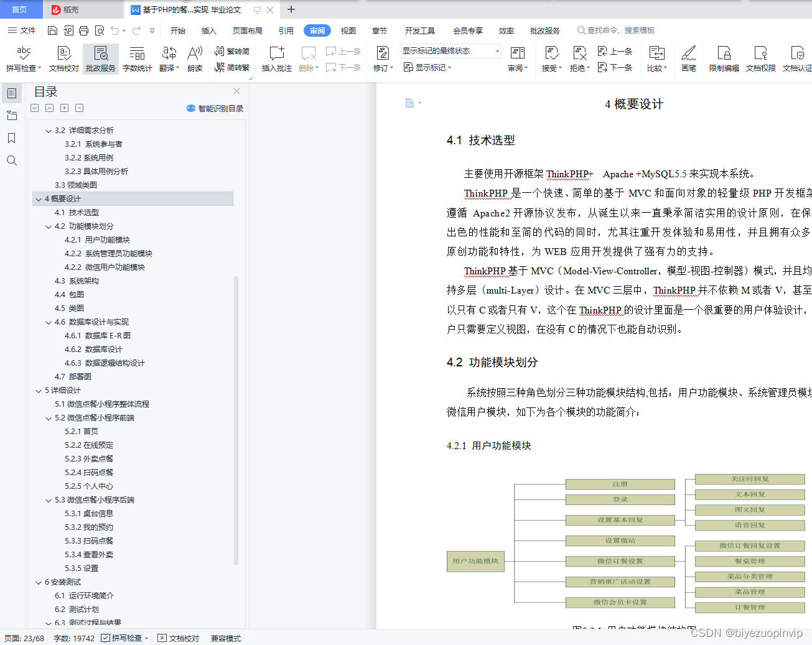Go to previous revision (上一条) beside reject
The image size is (812, 645).
(615, 52)
